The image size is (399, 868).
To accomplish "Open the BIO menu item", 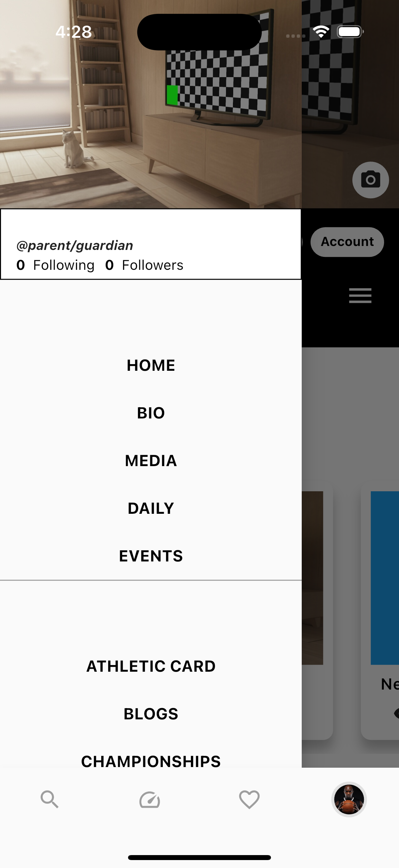I will click(151, 413).
